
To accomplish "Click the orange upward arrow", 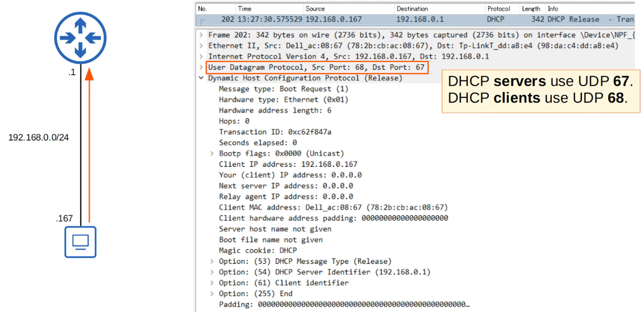I will pyautogui.click(x=90, y=145).
